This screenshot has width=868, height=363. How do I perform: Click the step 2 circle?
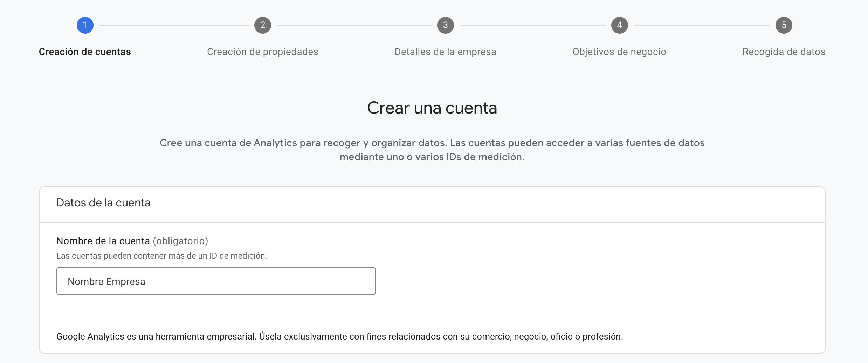tap(262, 25)
